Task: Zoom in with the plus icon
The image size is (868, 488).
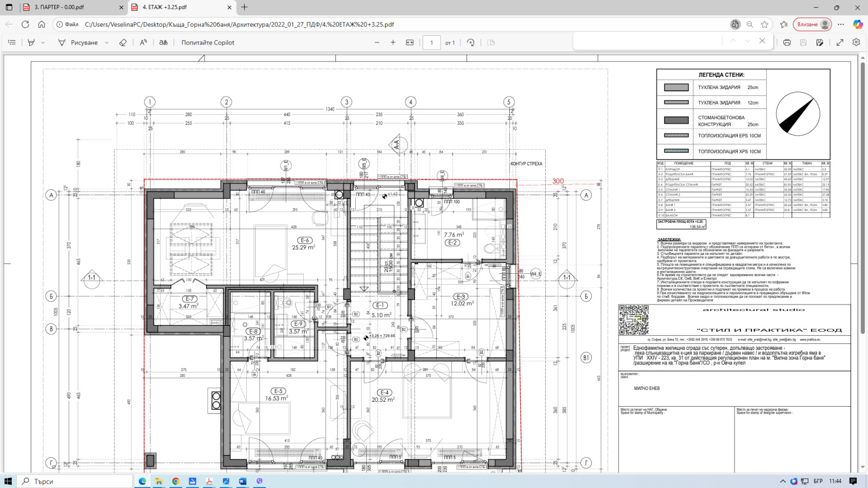Action: pos(393,42)
